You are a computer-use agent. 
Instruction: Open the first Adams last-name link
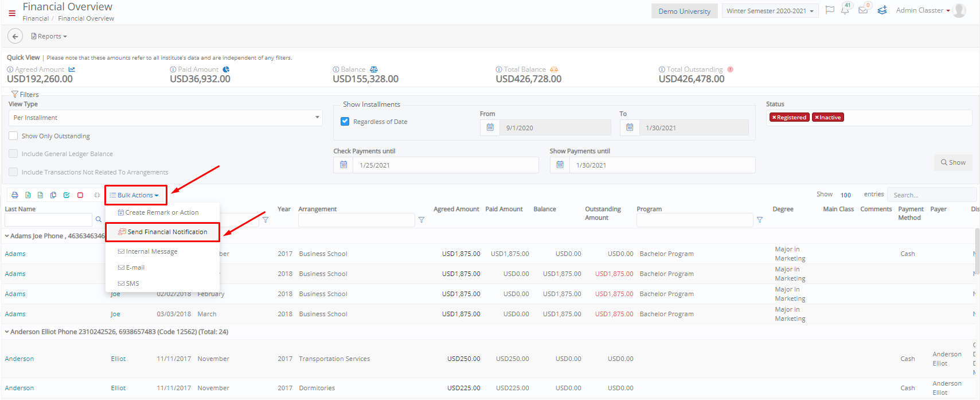[x=15, y=254]
